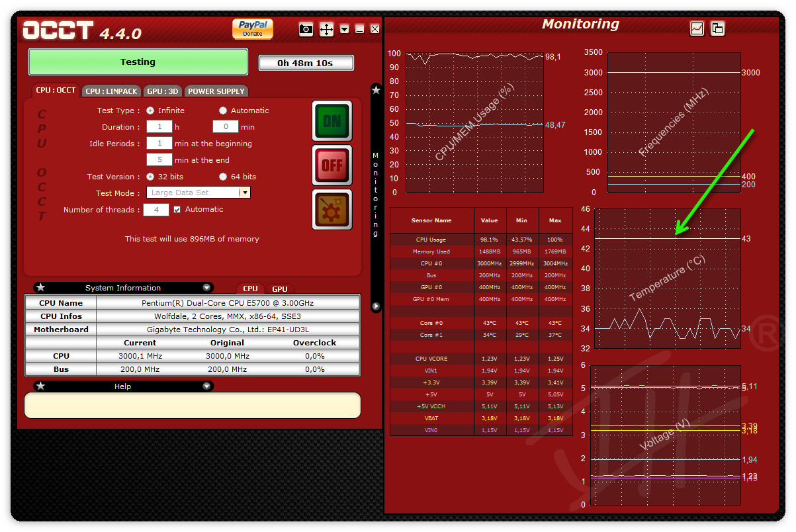Select the Infinite test type radio

(x=150, y=111)
